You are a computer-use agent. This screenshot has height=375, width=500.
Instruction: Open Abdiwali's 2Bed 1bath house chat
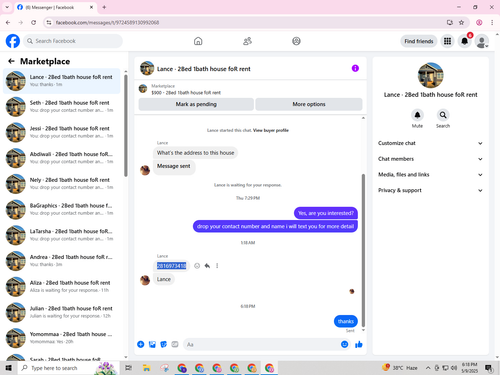click(x=62, y=158)
